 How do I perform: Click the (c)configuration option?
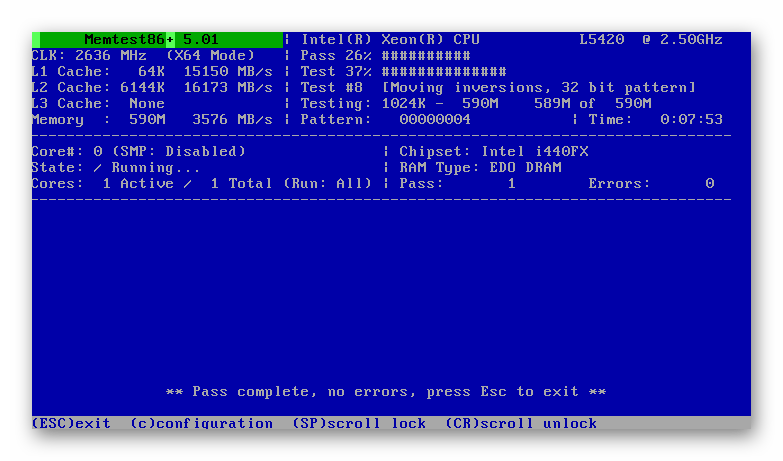pyautogui.click(x=202, y=423)
